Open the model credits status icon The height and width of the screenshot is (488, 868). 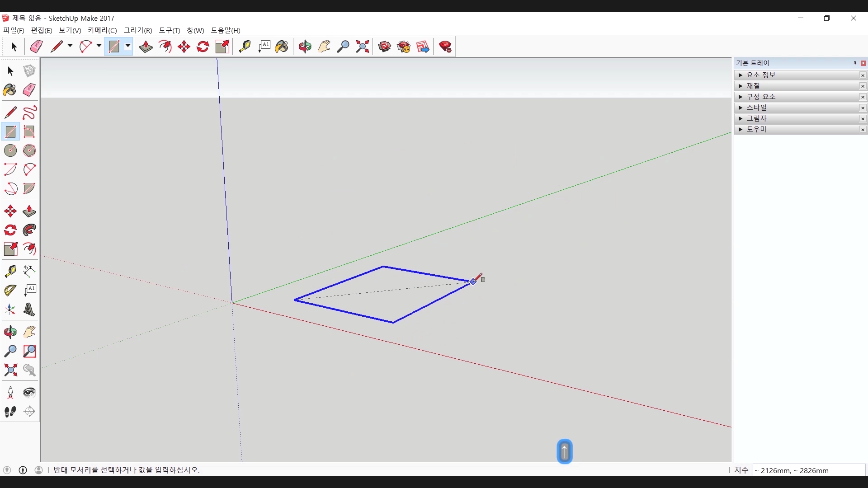pyautogui.click(x=23, y=470)
